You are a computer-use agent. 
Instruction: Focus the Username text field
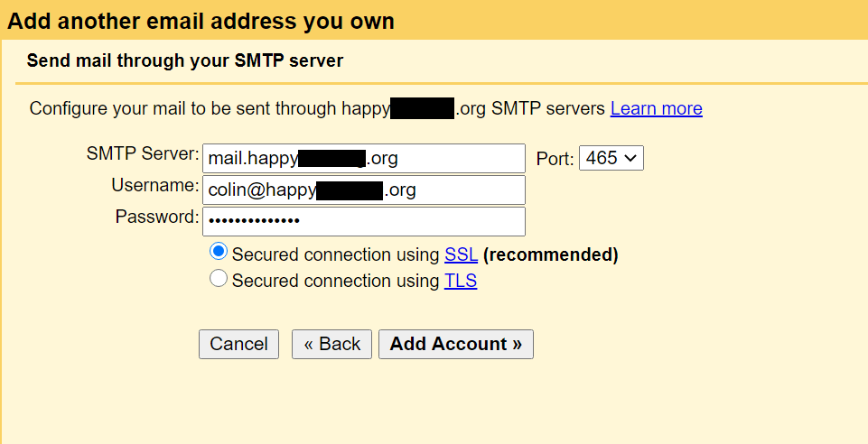point(363,190)
